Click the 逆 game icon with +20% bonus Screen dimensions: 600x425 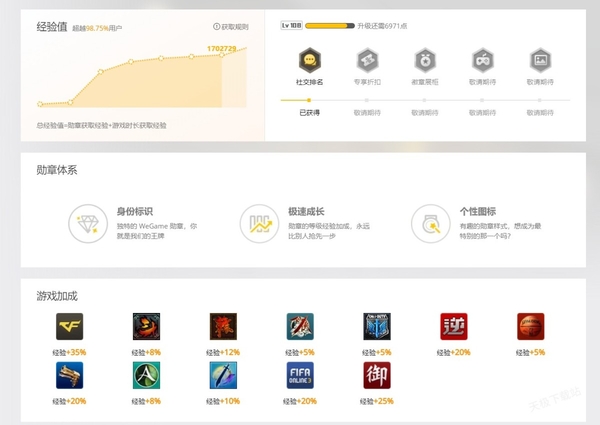tap(454, 326)
